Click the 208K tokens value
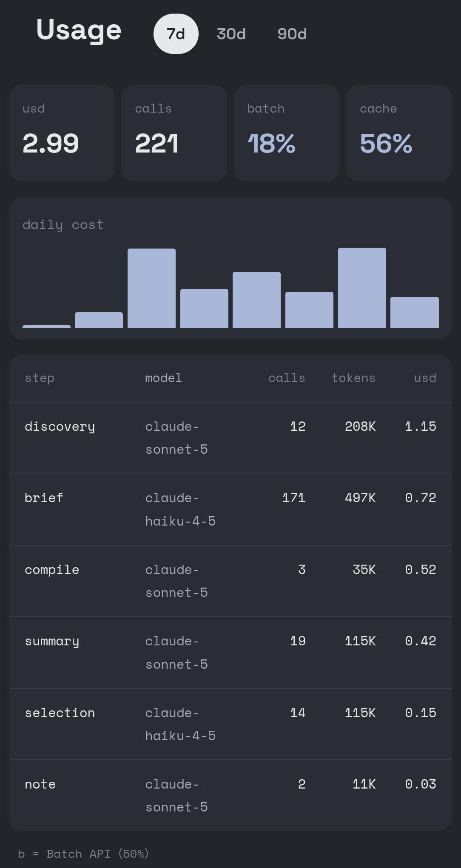The height and width of the screenshot is (868, 461). (360, 426)
